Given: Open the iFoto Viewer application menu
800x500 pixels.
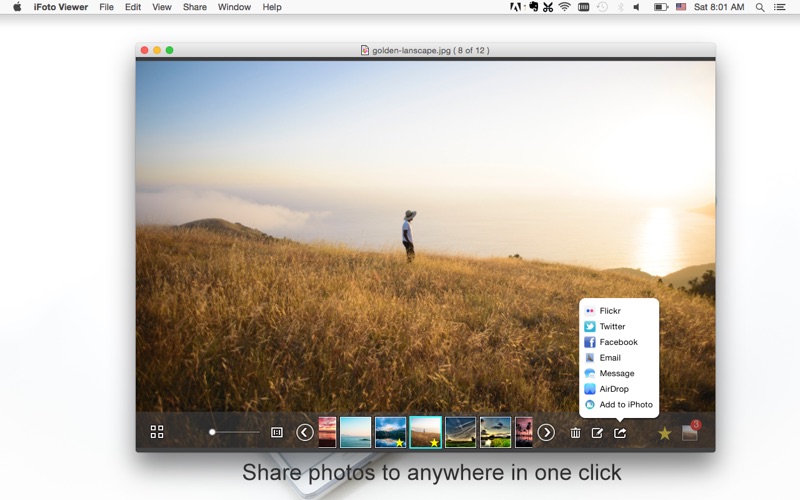Looking at the screenshot, I should (61, 7).
